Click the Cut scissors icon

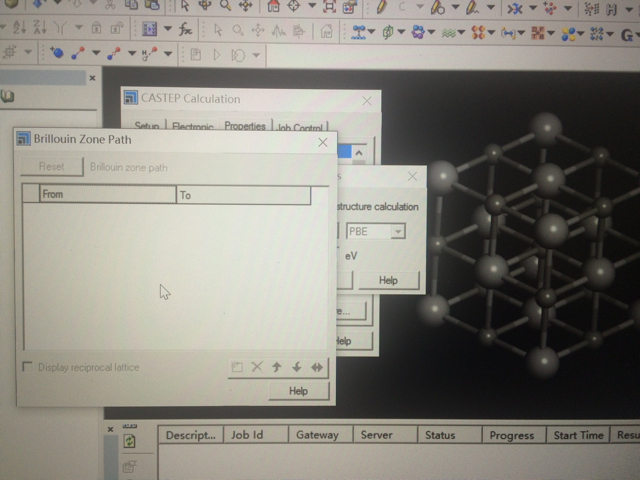110,5
